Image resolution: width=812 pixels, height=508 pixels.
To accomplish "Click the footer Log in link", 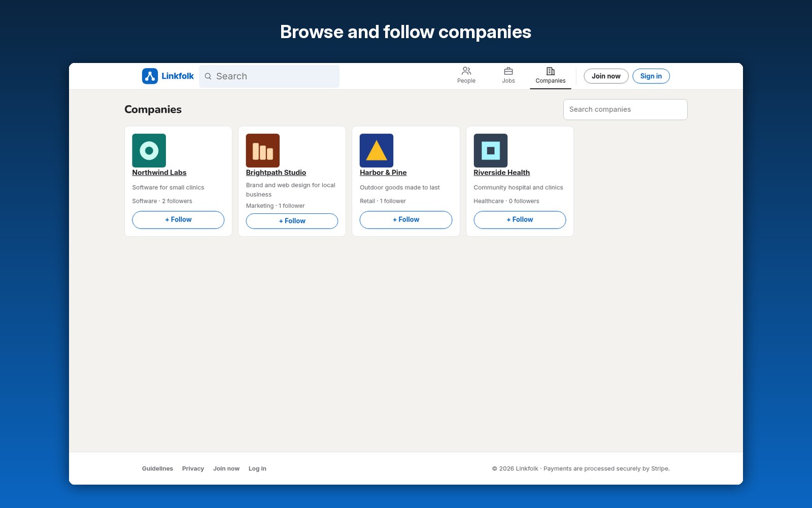I will (257, 469).
